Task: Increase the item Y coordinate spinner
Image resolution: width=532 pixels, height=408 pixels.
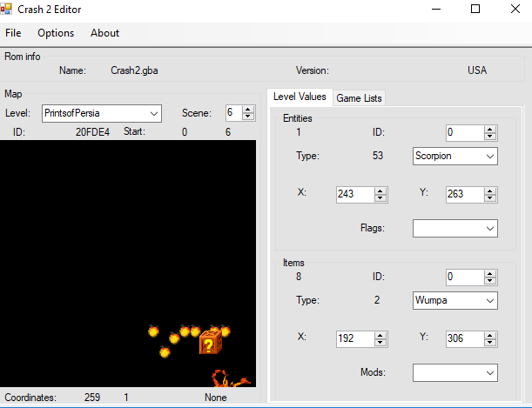Action: click(490, 334)
